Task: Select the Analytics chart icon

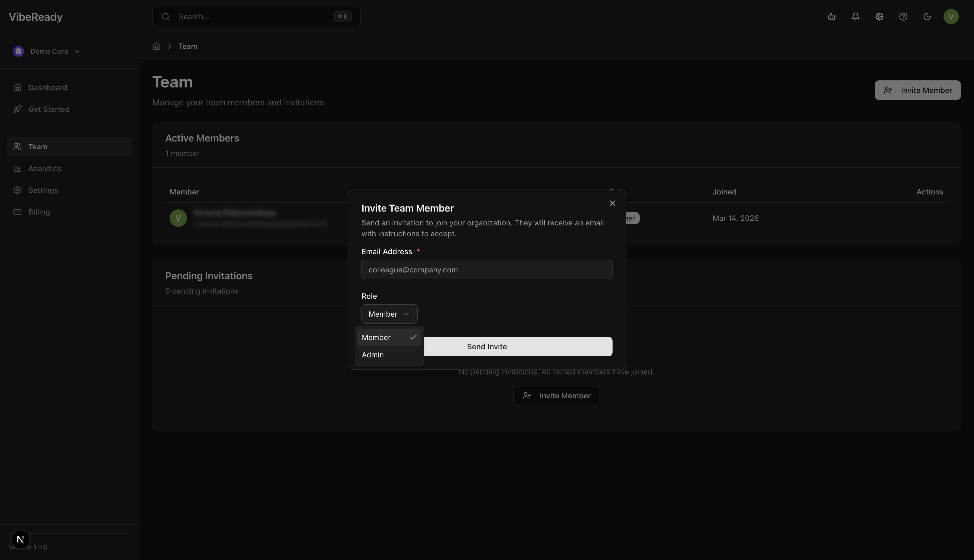Action: click(x=18, y=168)
